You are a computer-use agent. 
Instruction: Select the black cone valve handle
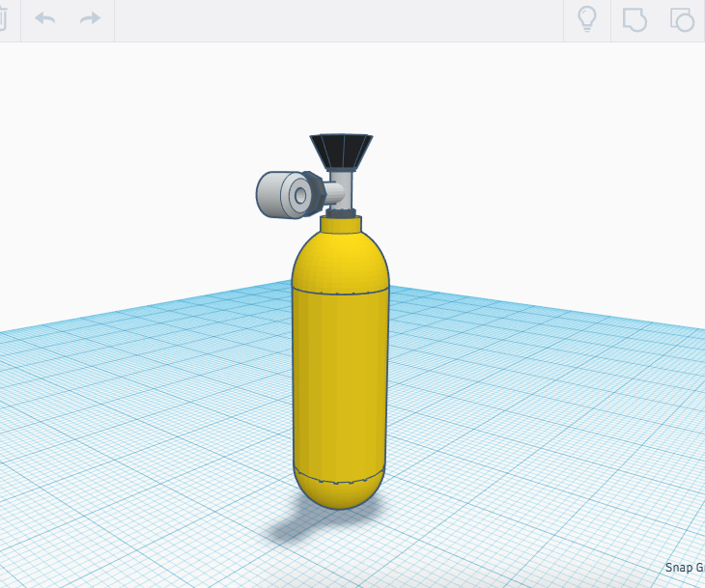pyautogui.click(x=341, y=152)
